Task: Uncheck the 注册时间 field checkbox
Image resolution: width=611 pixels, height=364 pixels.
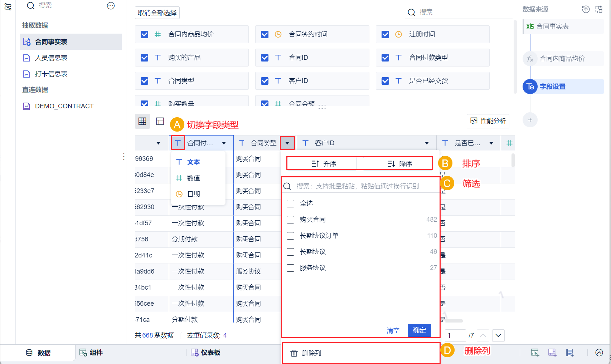Action: (385, 34)
